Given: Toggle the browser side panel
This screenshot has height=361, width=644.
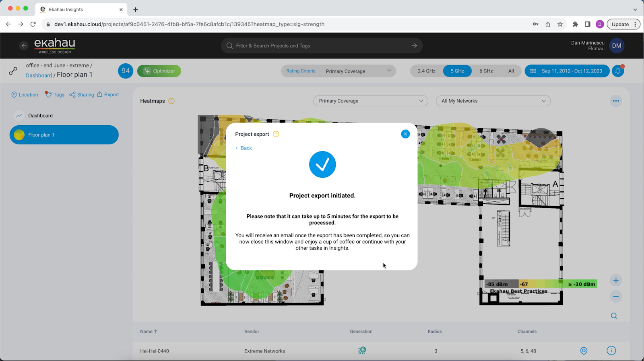Looking at the screenshot, I should click(588, 24).
